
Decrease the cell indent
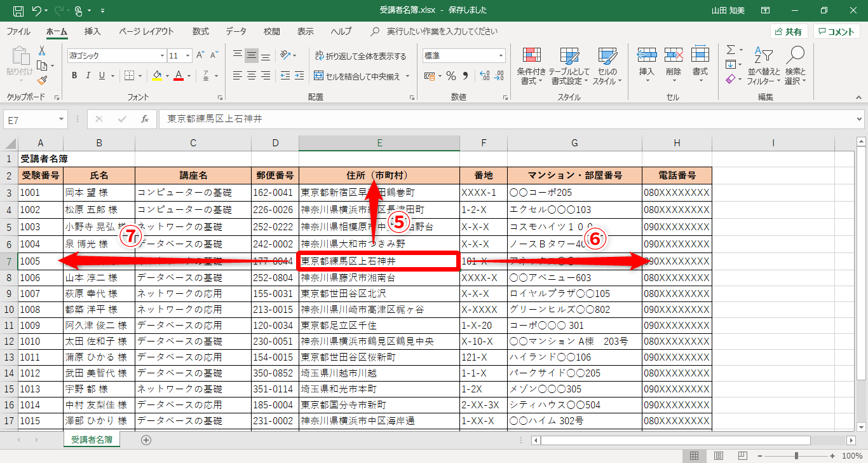pos(285,76)
